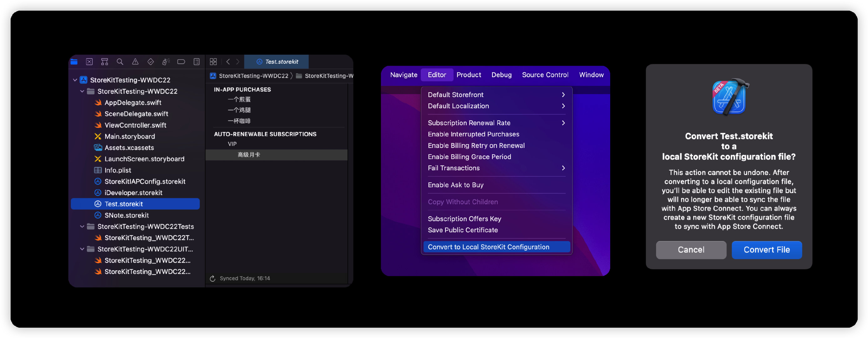Viewport: 868px width, 338px height.
Task: Select the Test.storekit editor tab
Action: [277, 62]
